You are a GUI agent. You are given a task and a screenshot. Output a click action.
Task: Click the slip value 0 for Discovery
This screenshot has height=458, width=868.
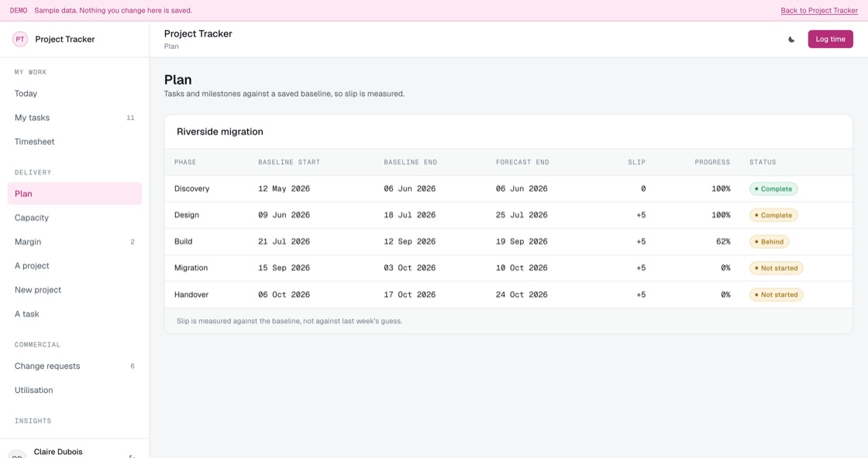tap(643, 189)
